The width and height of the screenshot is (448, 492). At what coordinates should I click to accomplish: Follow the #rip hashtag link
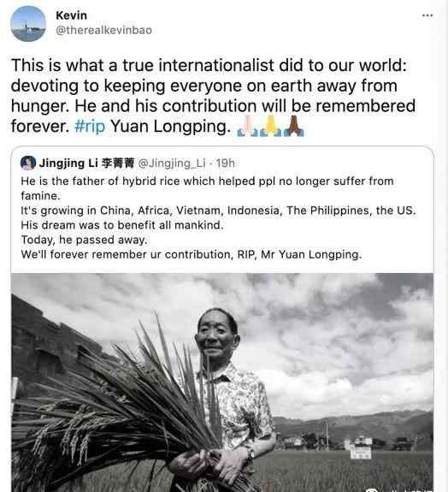coord(90,127)
